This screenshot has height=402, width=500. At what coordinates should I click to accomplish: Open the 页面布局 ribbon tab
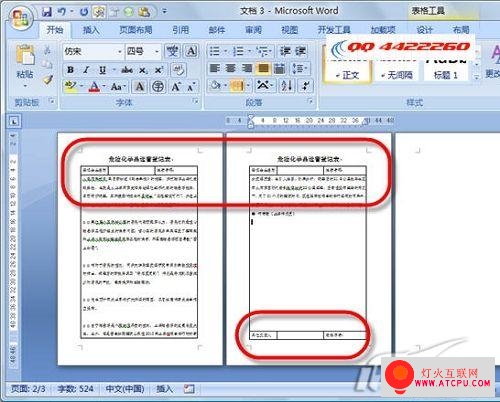136,30
